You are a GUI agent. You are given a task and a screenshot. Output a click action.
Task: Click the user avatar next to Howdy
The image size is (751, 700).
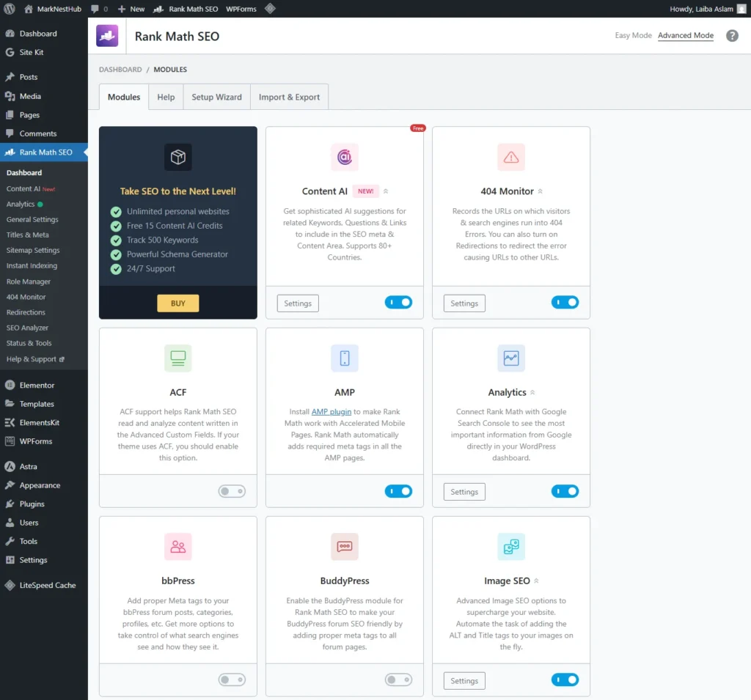pyautogui.click(x=741, y=9)
